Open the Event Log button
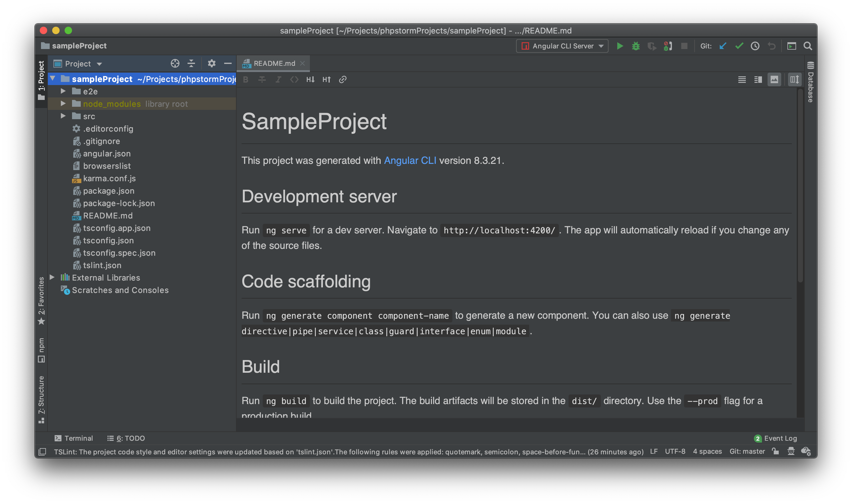Viewport: 852px width, 504px height. (x=776, y=438)
